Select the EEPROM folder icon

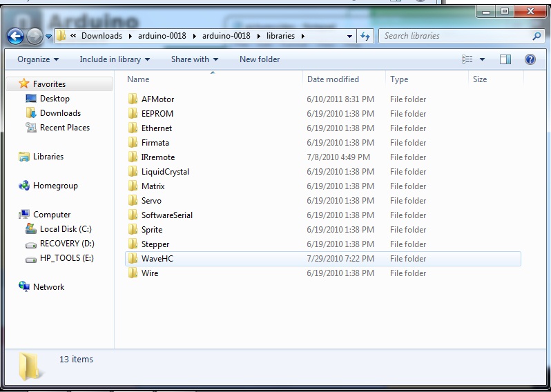[133, 113]
